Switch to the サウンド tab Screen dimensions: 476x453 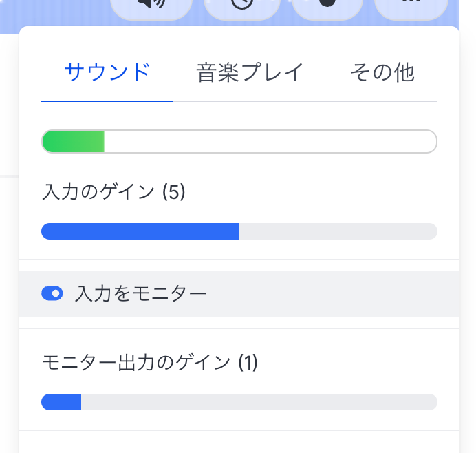pyautogui.click(x=107, y=72)
